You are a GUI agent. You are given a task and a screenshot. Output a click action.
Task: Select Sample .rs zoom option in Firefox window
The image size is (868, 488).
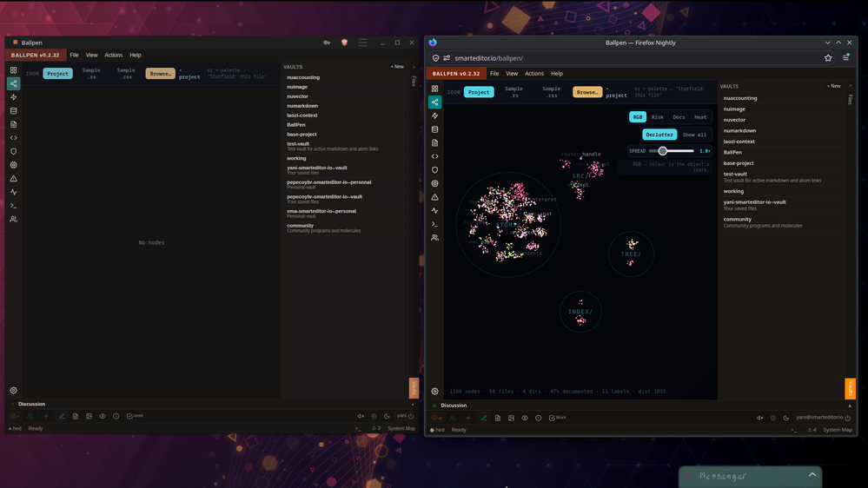pyautogui.click(x=514, y=92)
